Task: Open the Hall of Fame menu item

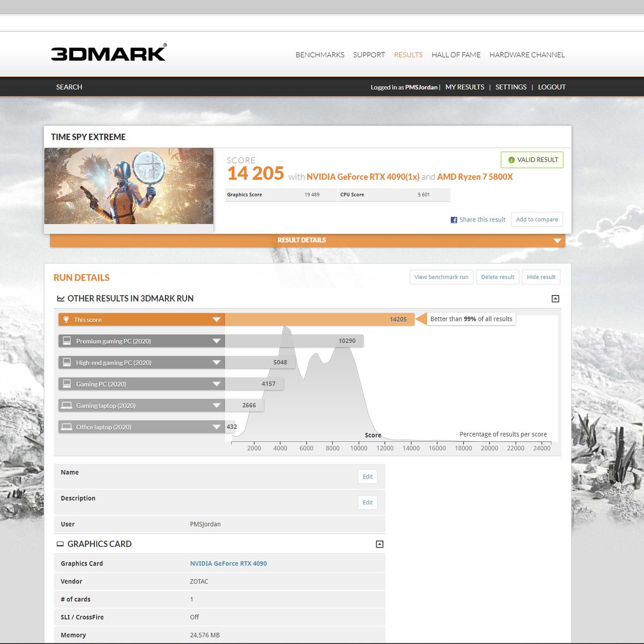Action: (x=456, y=55)
